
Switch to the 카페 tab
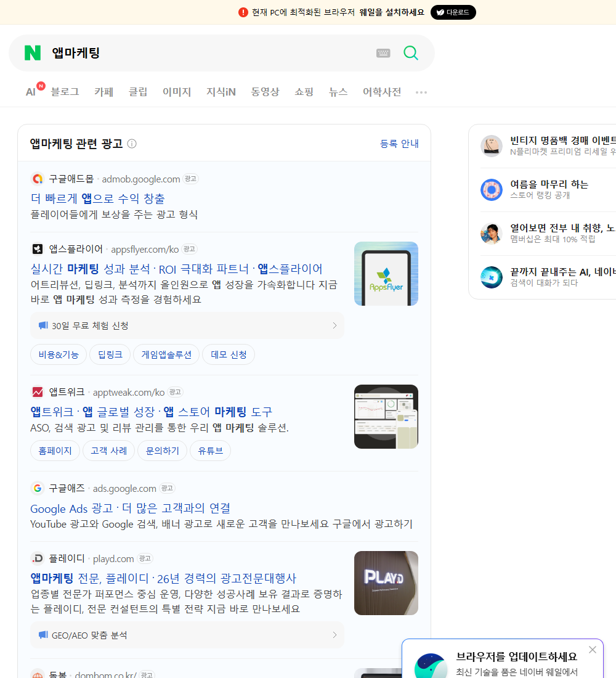pos(103,92)
